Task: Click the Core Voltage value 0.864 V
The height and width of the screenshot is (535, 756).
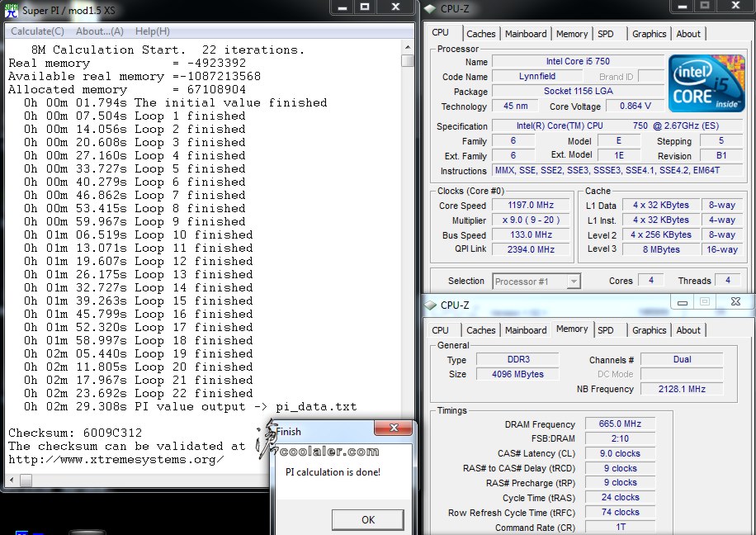Action: pos(635,106)
